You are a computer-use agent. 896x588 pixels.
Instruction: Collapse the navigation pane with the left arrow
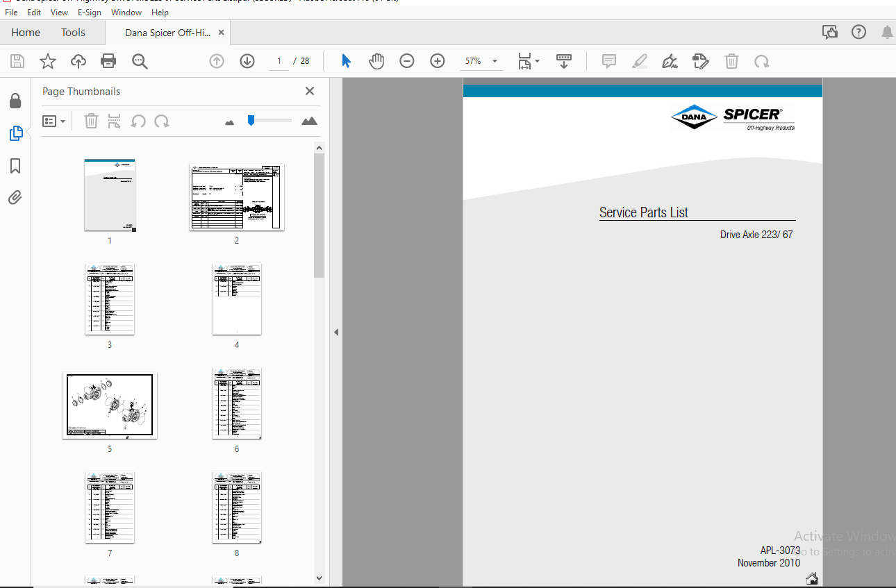336,333
